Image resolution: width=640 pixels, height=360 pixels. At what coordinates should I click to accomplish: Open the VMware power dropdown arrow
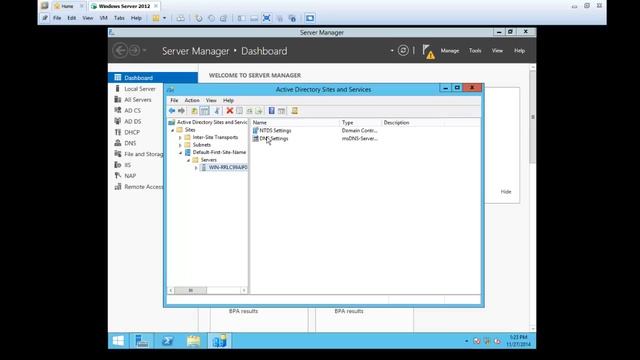click(164, 18)
